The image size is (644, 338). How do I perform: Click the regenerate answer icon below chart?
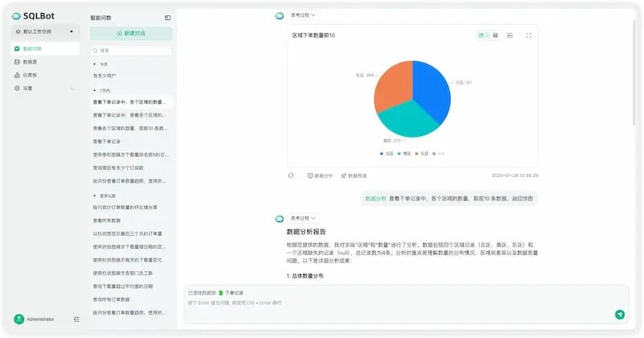click(x=291, y=175)
